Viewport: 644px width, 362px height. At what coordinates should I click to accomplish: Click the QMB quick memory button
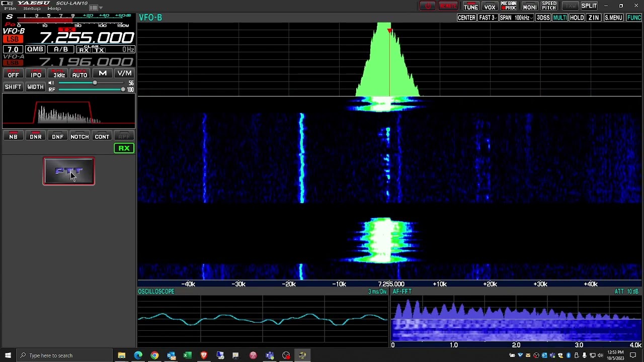click(x=35, y=49)
